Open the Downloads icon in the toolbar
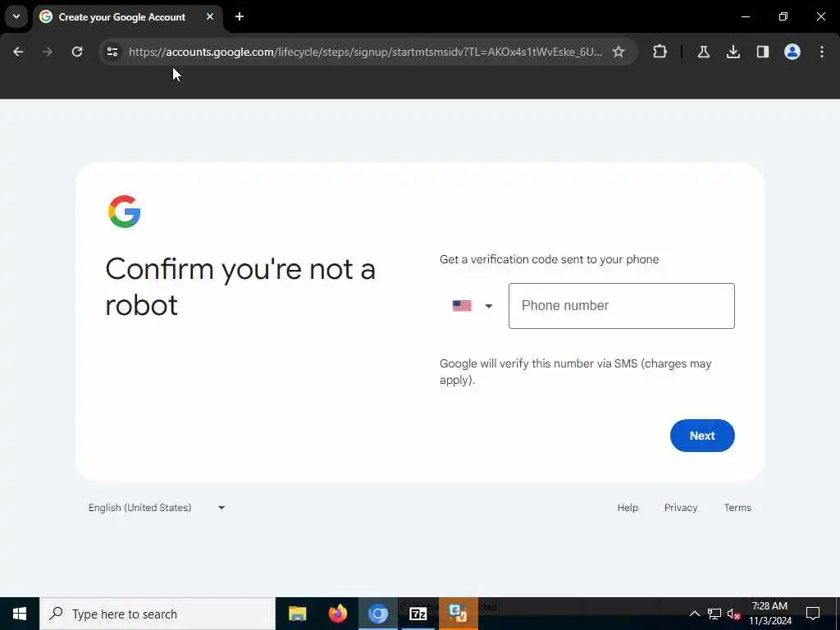Screen dimensions: 840x630 pyautogui.click(x=733, y=52)
